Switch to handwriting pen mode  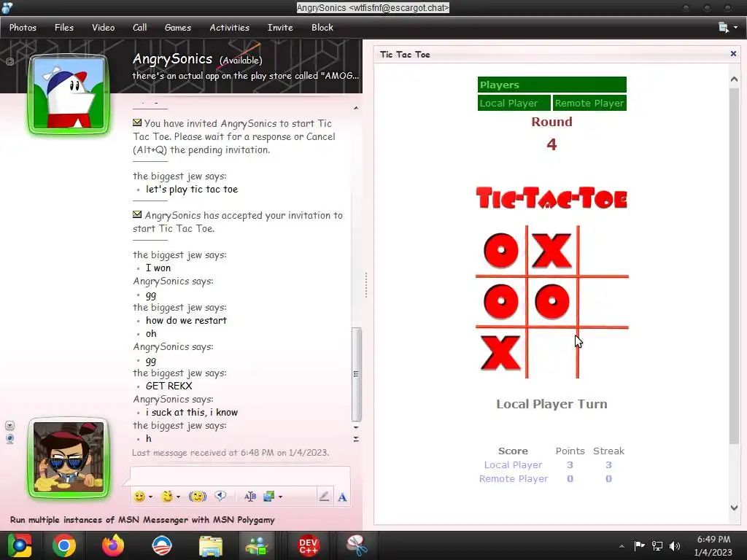coord(324,497)
